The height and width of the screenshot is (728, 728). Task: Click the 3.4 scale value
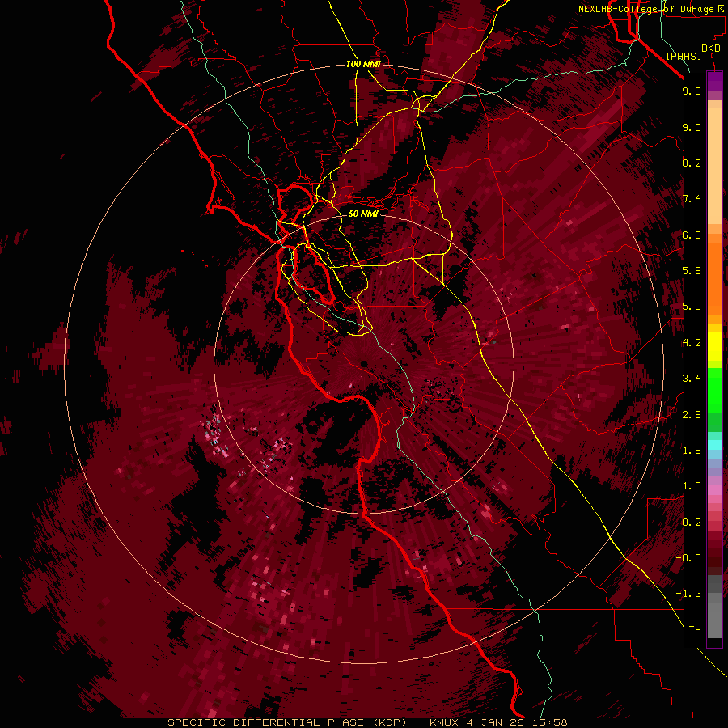(692, 379)
